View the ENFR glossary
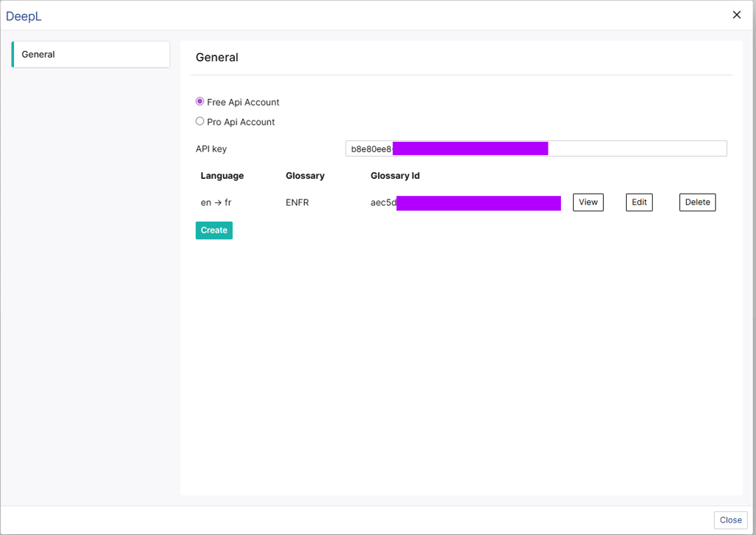Screen dimensions: 756x535 pyautogui.click(x=588, y=202)
